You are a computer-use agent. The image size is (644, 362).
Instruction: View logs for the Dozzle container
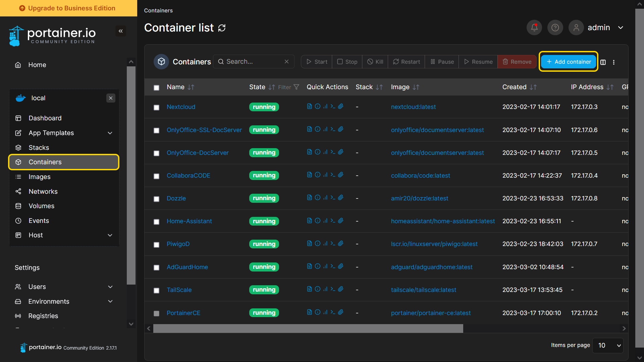pos(309,197)
